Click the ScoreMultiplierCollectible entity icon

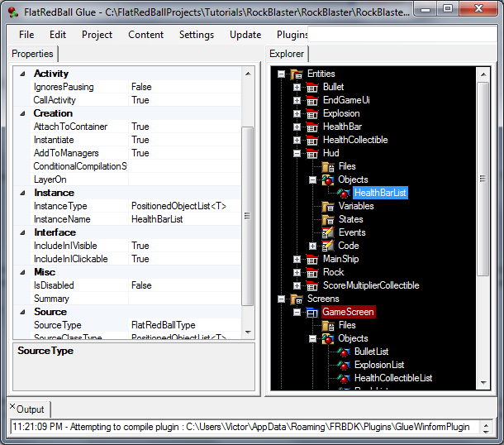click(312, 285)
